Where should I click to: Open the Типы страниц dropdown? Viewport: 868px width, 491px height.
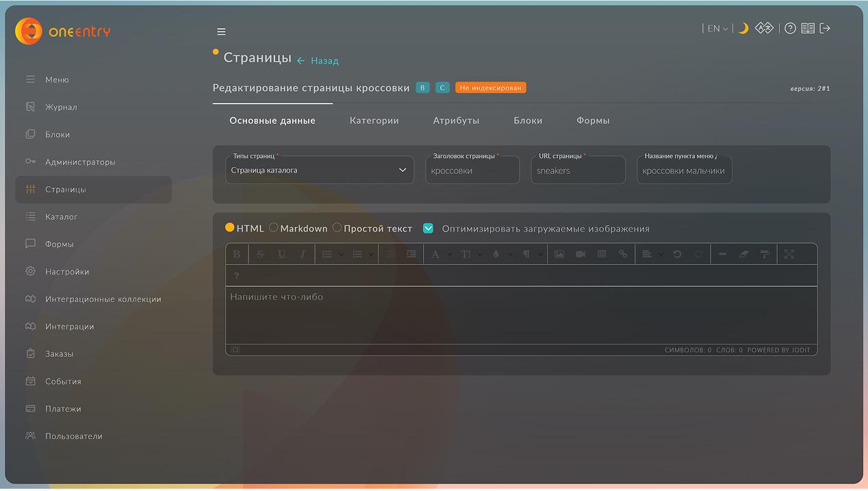tap(320, 170)
